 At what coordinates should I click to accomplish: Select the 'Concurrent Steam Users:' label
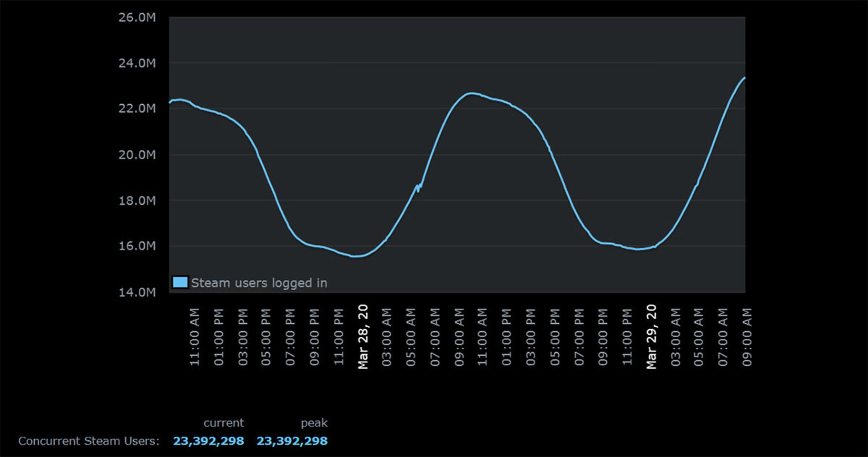tap(89, 441)
